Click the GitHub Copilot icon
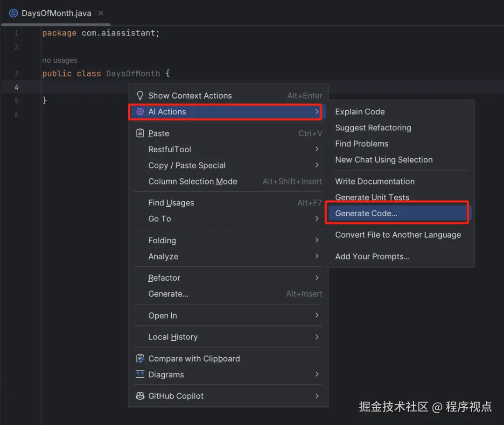504x425 pixels. (x=140, y=396)
